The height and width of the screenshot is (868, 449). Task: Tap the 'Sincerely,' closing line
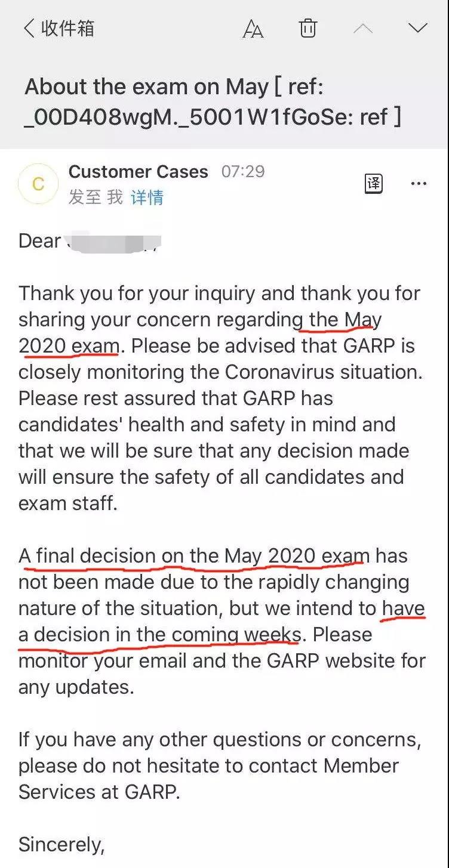click(61, 845)
